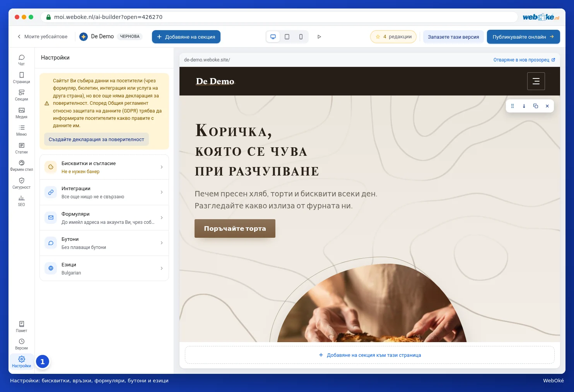Viewport: 574px width, 392px height.
Task: Expand the Формуляри settings row
Action: click(104, 218)
